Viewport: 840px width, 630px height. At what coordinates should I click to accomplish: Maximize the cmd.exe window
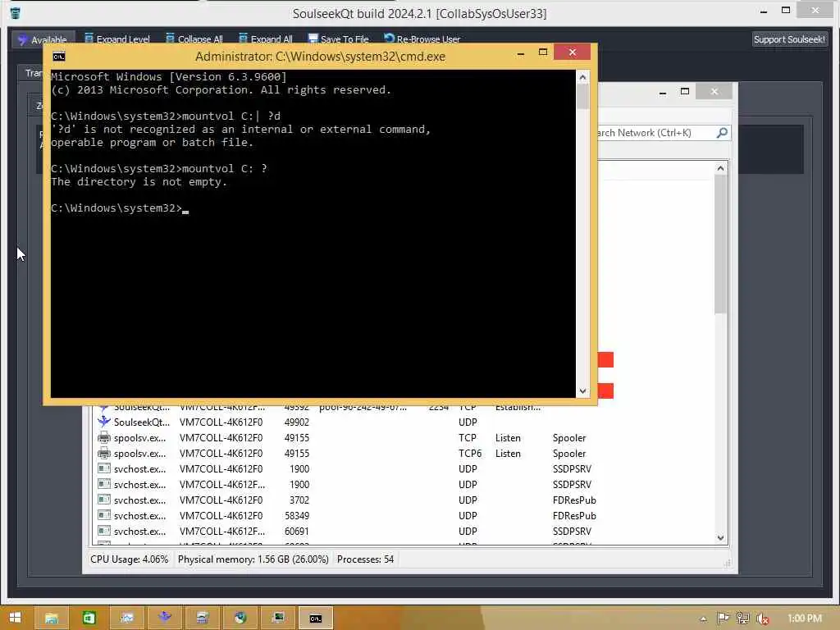pyautogui.click(x=543, y=52)
